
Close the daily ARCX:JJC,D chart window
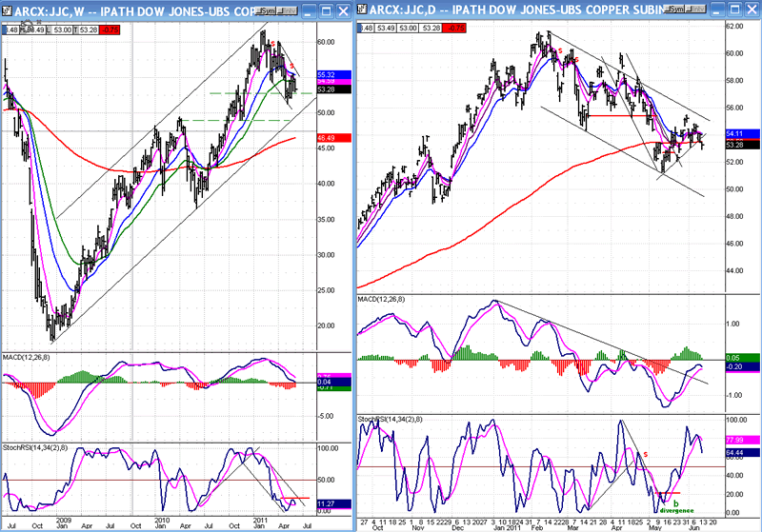coord(752,10)
